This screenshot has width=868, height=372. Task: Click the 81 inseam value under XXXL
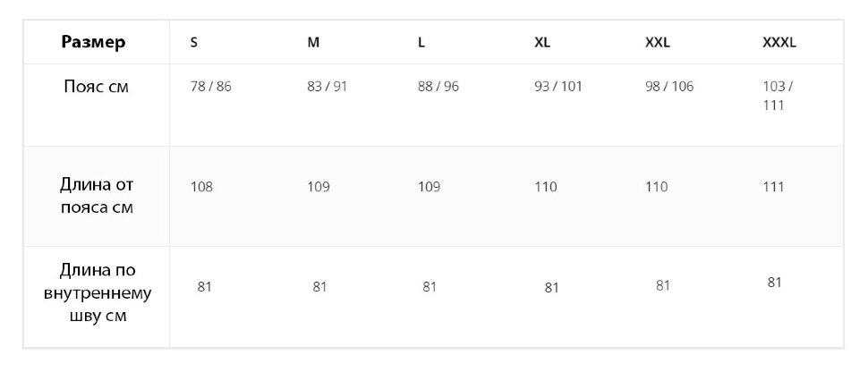pos(774,283)
